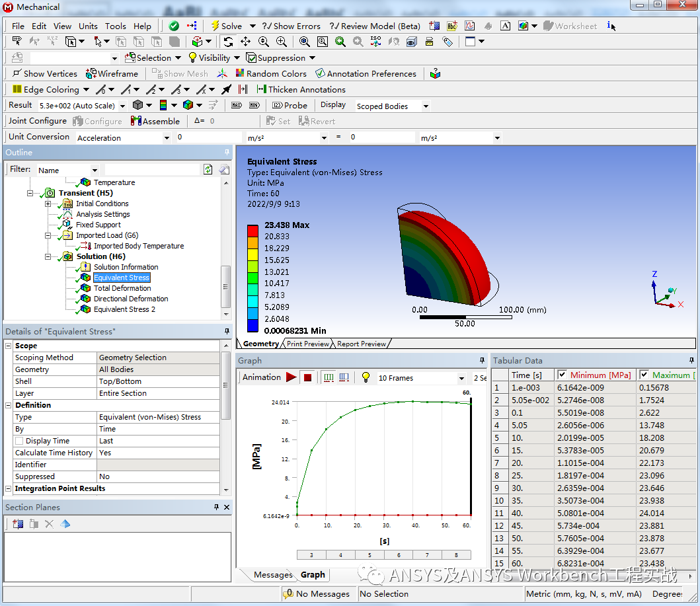Click the yellow legend color band
Viewport: 700px width, 606px height.
click(253, 254)
